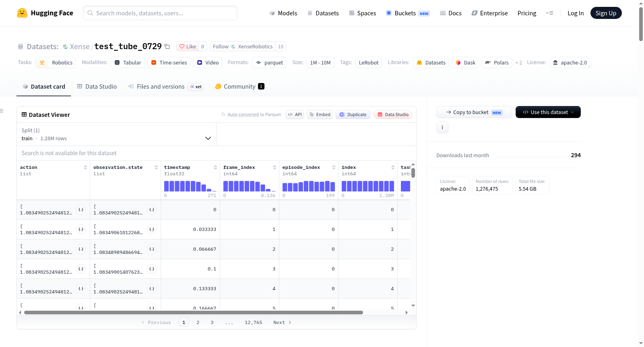Viewport: 644px width, 347px height.
Task: Sort by the episode_index column
Action: 334,167
